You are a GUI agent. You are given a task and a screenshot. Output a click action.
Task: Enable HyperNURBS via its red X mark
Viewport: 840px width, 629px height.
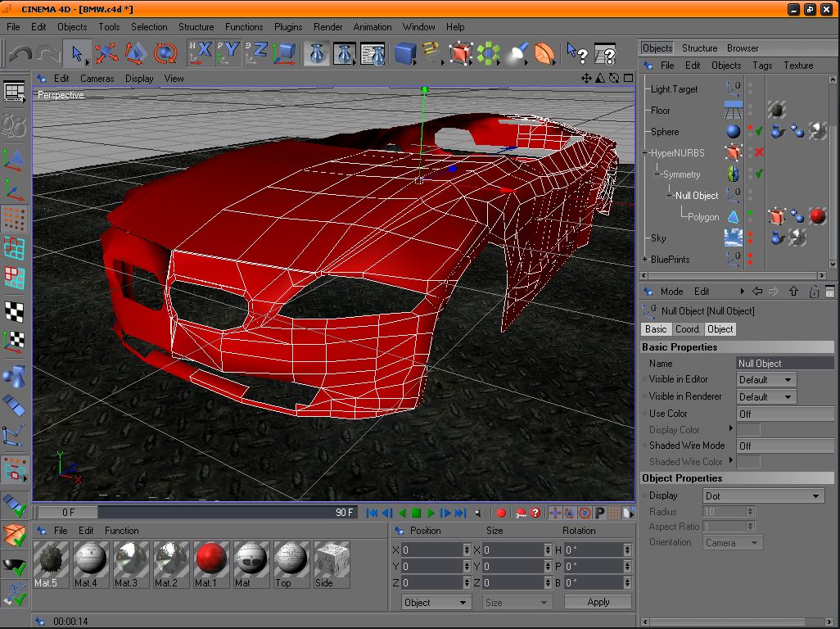coord(759,153)
